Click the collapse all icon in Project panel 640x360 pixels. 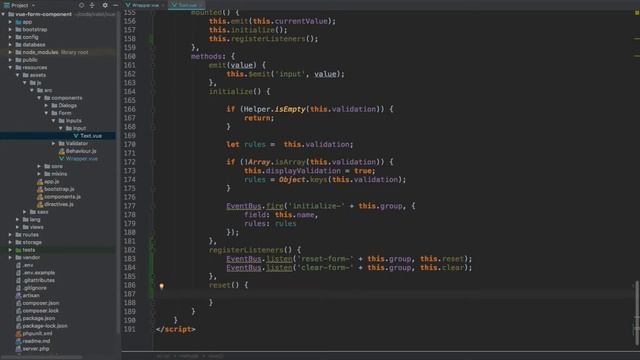pyautogui.click(x=92, y=5)
